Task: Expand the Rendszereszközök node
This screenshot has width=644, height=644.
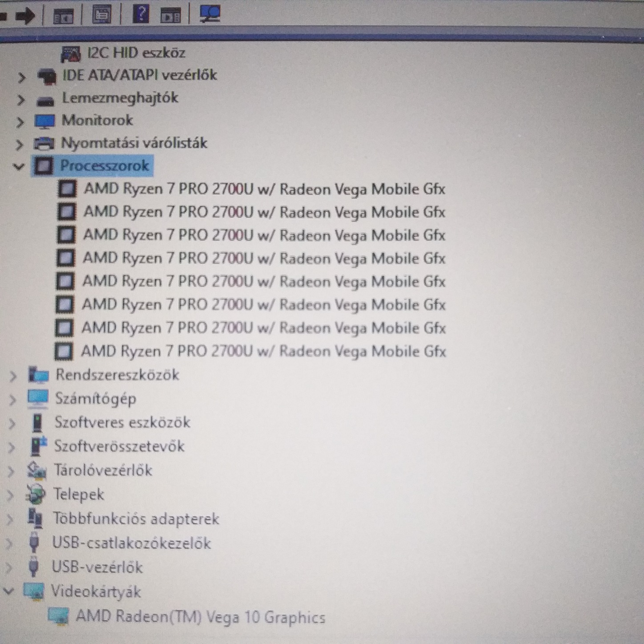Action: [x=13, y=376]
